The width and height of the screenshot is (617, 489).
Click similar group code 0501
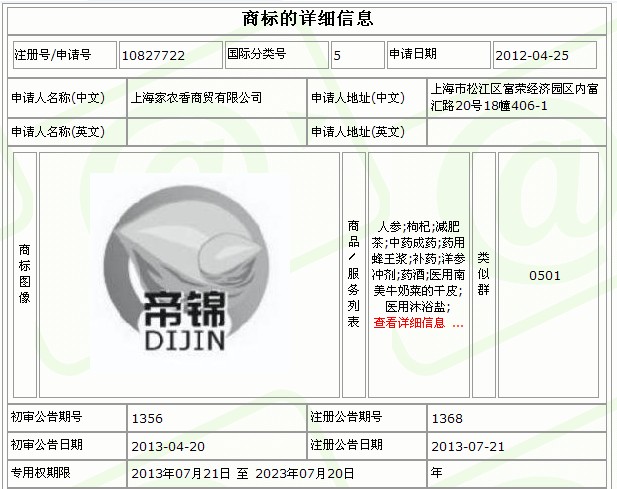click(x=545, y=275)
